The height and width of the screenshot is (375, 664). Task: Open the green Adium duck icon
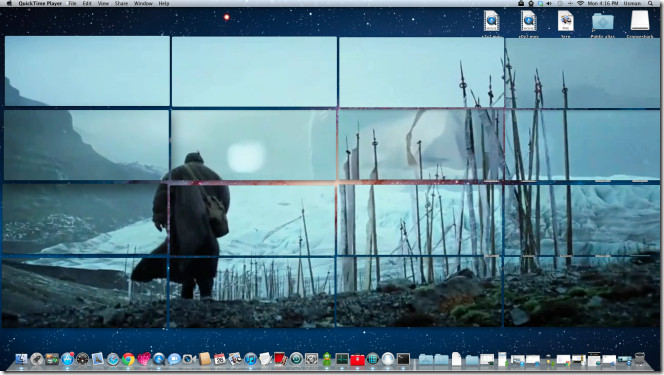tap(326, 359)
